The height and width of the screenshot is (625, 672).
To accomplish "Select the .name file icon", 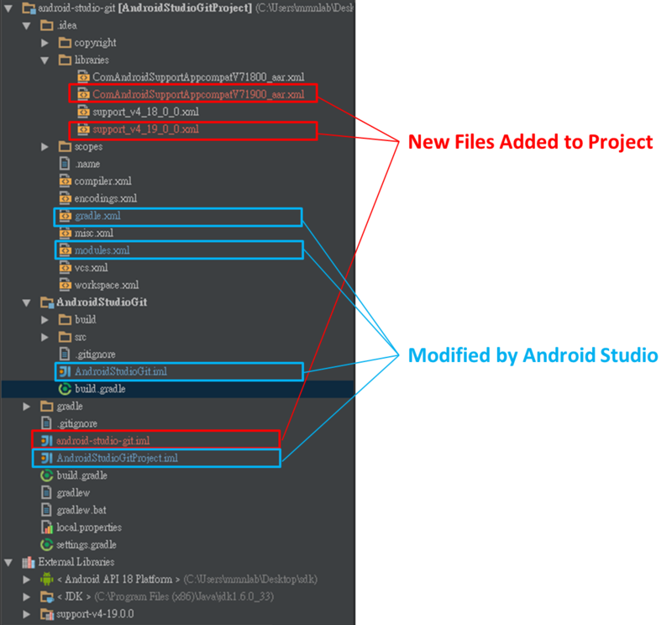I will coord(65,164).
